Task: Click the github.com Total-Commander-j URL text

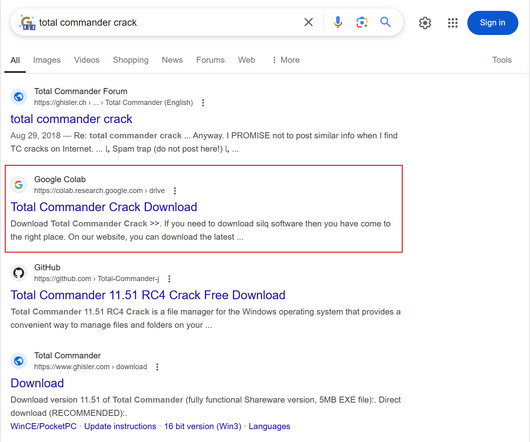Action: (x=96, y=279)
